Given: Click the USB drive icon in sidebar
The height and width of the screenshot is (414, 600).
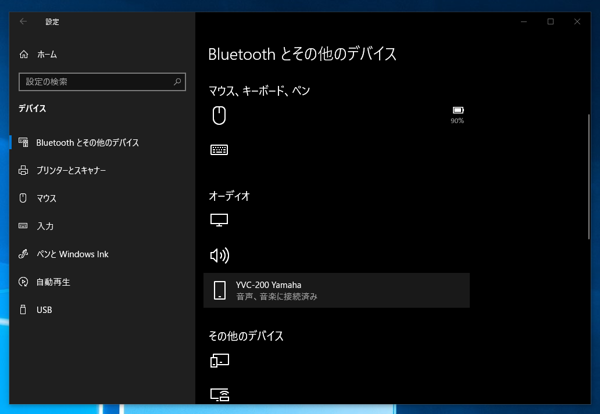Looking at the screenshot, I should click(23, 310).
